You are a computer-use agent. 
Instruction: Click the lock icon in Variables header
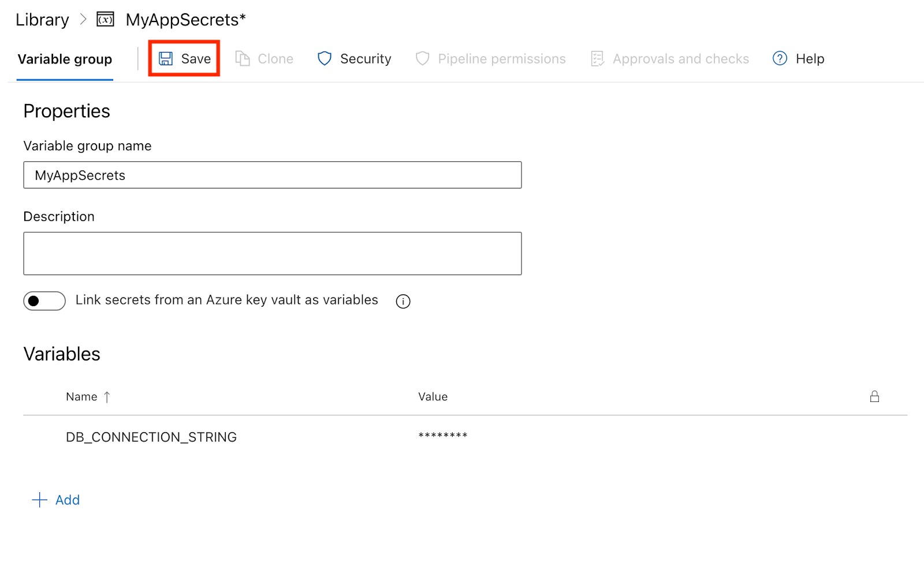tap(874, 396)
